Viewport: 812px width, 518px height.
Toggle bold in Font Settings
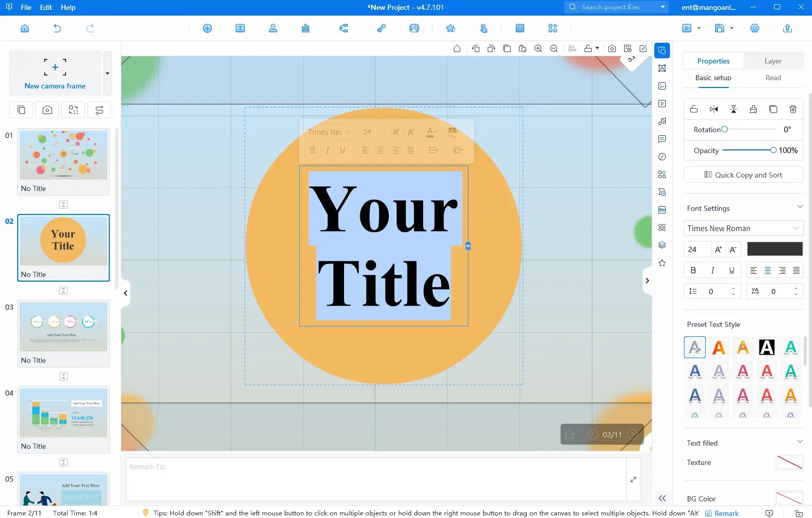(693, 270)
